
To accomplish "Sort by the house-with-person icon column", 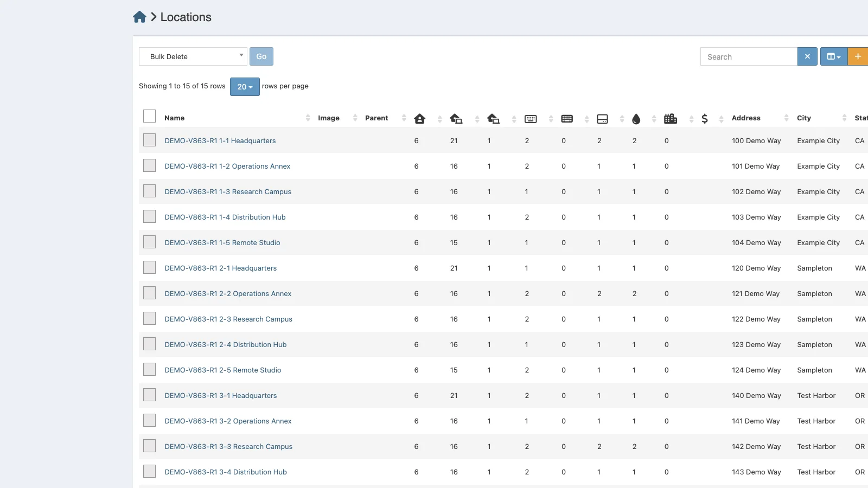I will coord(419,119).
